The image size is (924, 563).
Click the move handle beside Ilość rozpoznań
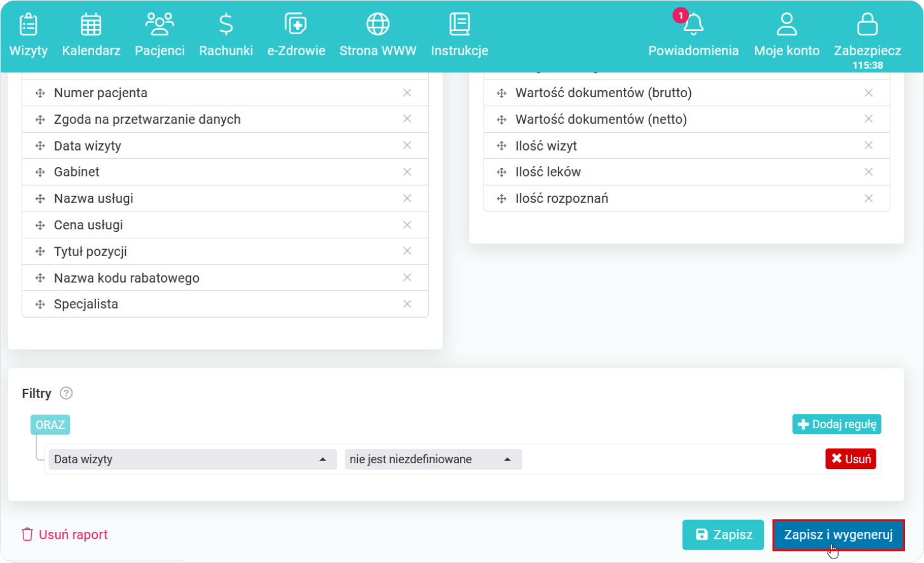[x=501, y=199]
